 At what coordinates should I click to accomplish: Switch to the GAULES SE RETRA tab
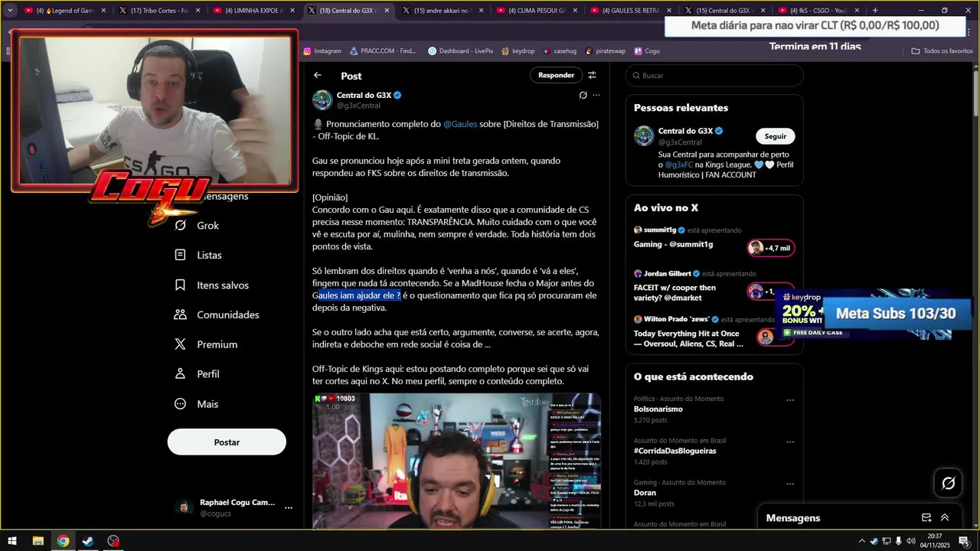(x=632, y=11)
